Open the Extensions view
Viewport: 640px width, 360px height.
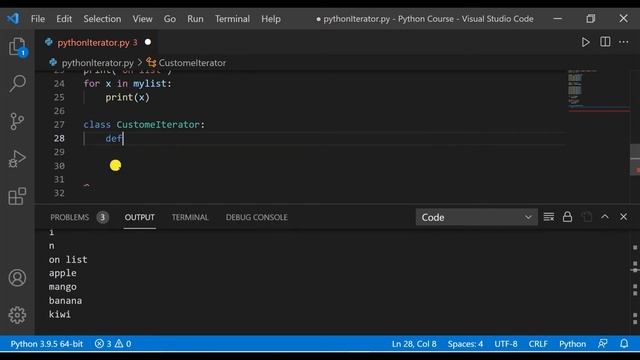click(17, 196)
